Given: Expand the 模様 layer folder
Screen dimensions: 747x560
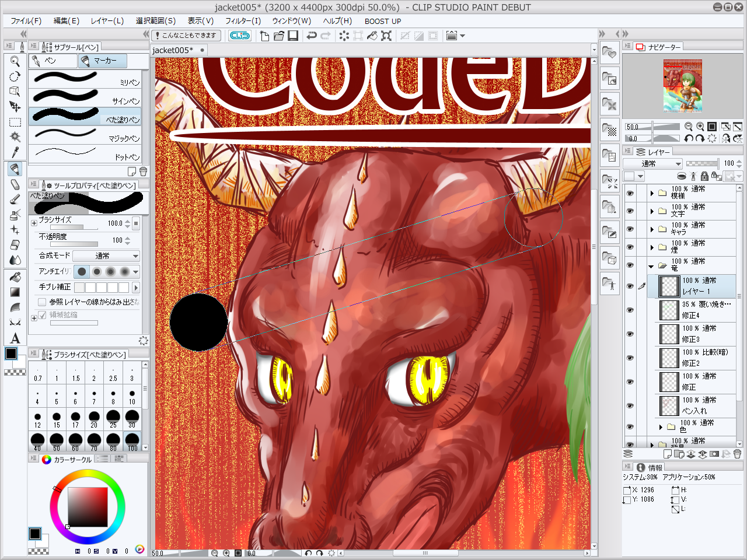Looking at the screenshot, I should click(x=652, y=193).
